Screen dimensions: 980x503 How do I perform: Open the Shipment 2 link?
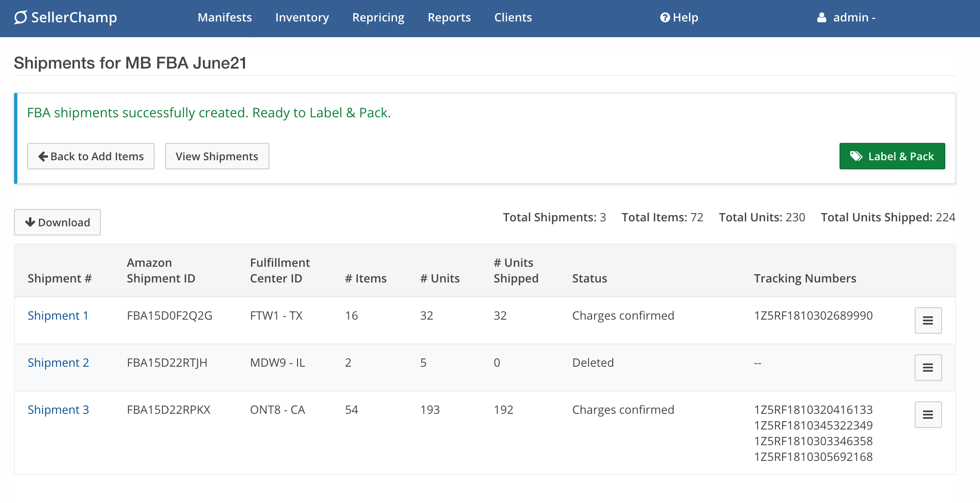pyautogui.click(x=58, y=363)
